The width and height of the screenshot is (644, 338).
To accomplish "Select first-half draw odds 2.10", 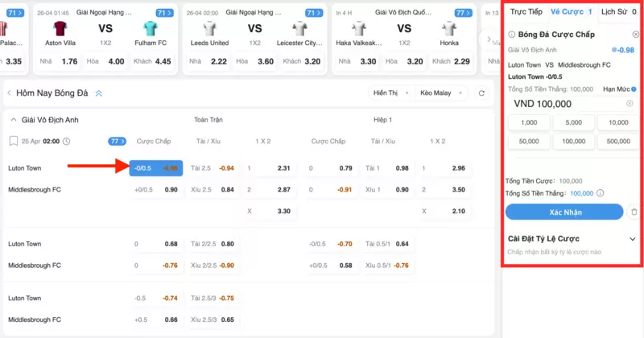I will pyautogui.click(x=444, y=211).
